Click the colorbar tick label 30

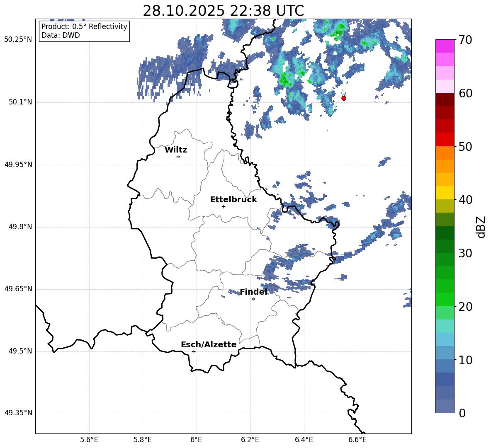(465, 253)
